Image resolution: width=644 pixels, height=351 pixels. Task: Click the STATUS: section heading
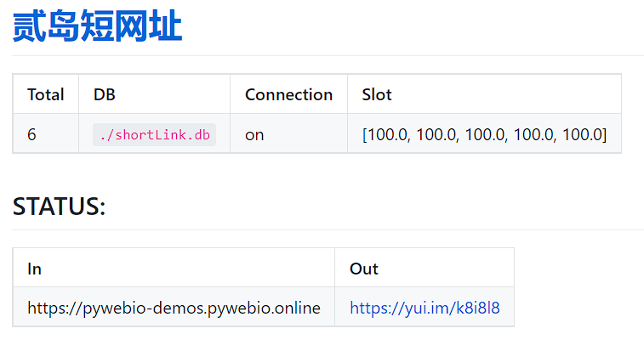coord(60,207)
